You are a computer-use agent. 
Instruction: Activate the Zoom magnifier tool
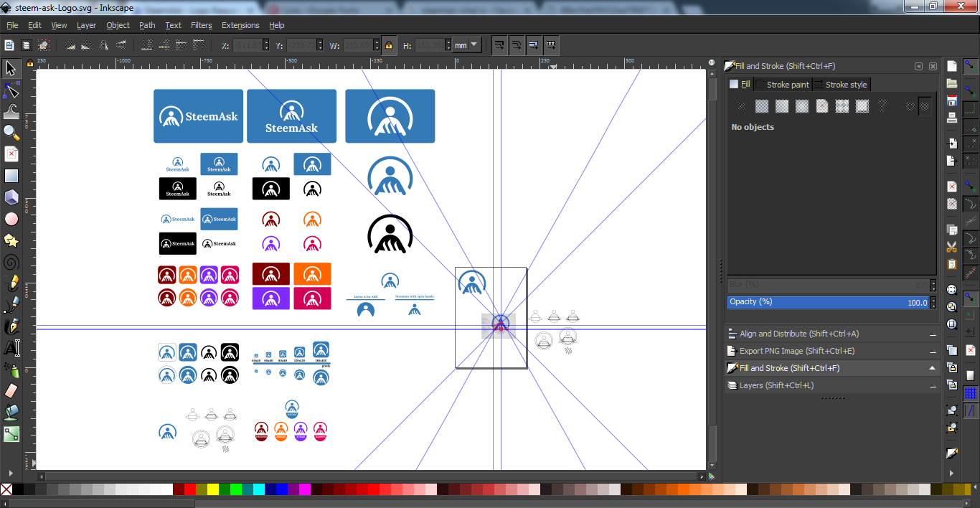point(11,132)
